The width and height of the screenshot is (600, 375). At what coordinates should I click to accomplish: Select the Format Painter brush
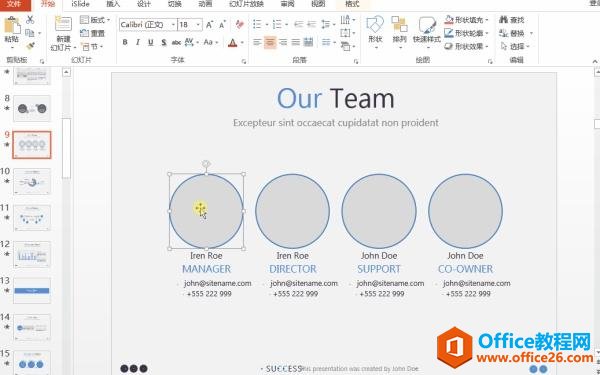[x=30, y=46]
